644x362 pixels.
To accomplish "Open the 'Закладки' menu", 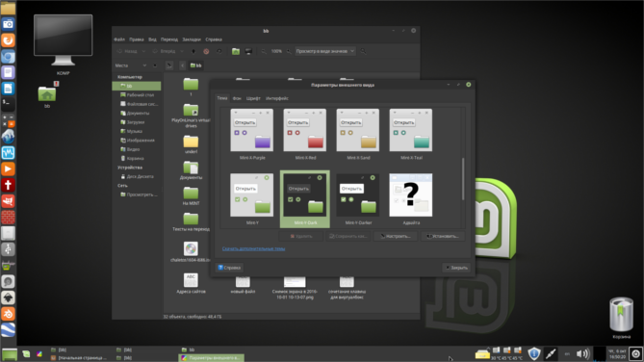I will coord(192,39).
